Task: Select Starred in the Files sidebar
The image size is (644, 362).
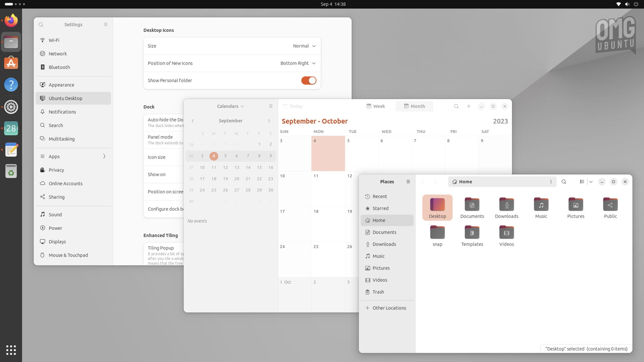Action: tap(381, 208)
